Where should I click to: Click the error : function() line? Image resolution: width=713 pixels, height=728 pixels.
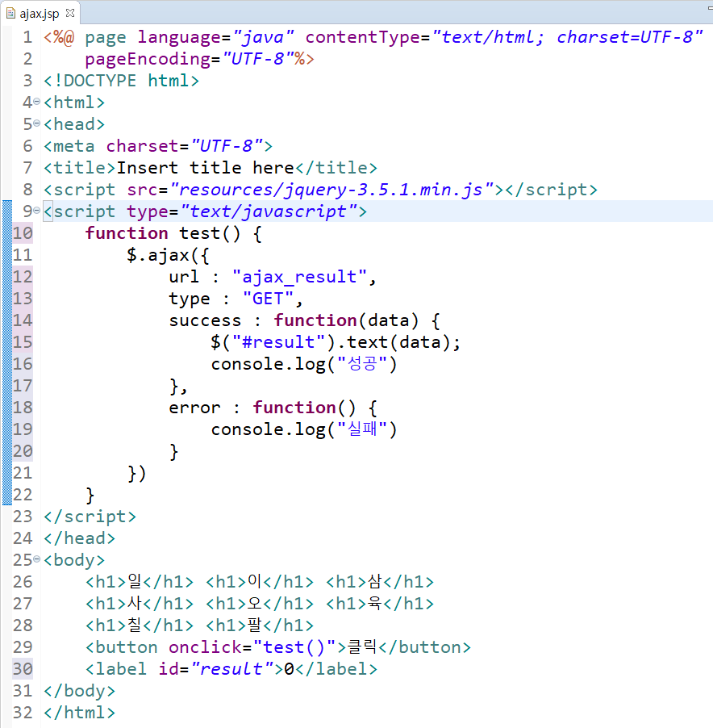click(x=273, y=408)
